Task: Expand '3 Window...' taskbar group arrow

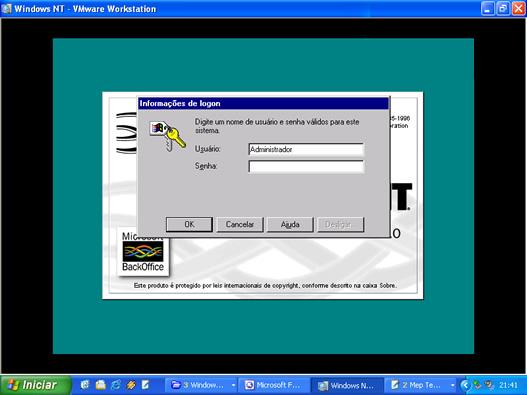Action: (233, 385)
